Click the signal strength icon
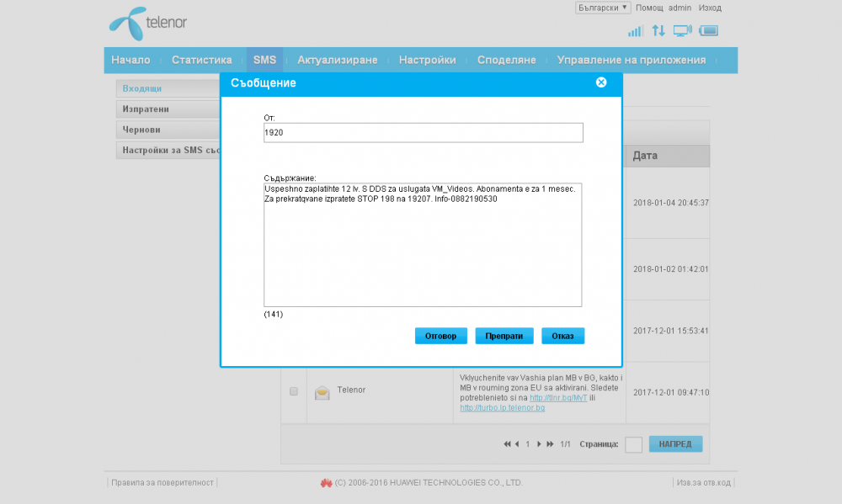 [635, 31]
